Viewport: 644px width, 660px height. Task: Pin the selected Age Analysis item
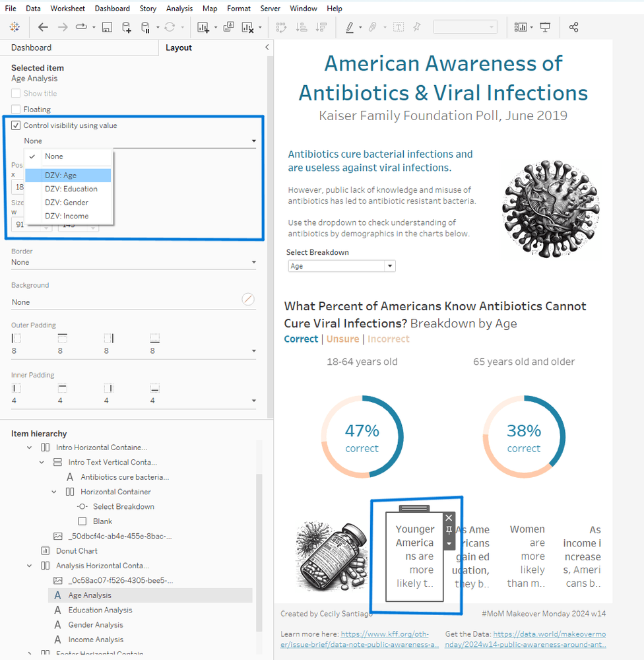tap(449, 531)
